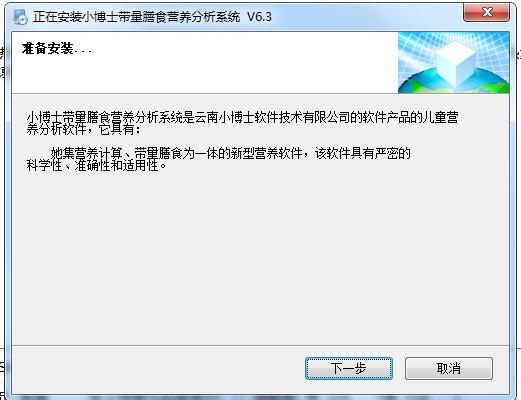521x400 pixels.
Task: Click the installer icon in title bar
Action: tap(20, 16)
